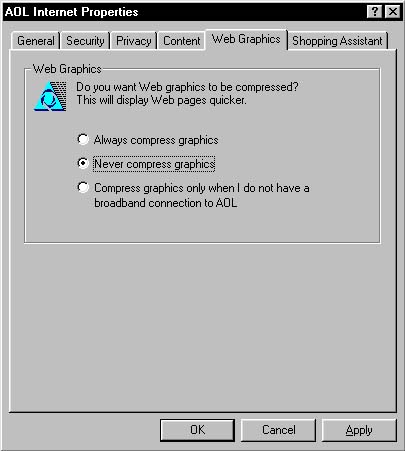Click the 'broadband connection to AOL' label text
Viewport: 405px width, 451px height.
coord(166,203)
